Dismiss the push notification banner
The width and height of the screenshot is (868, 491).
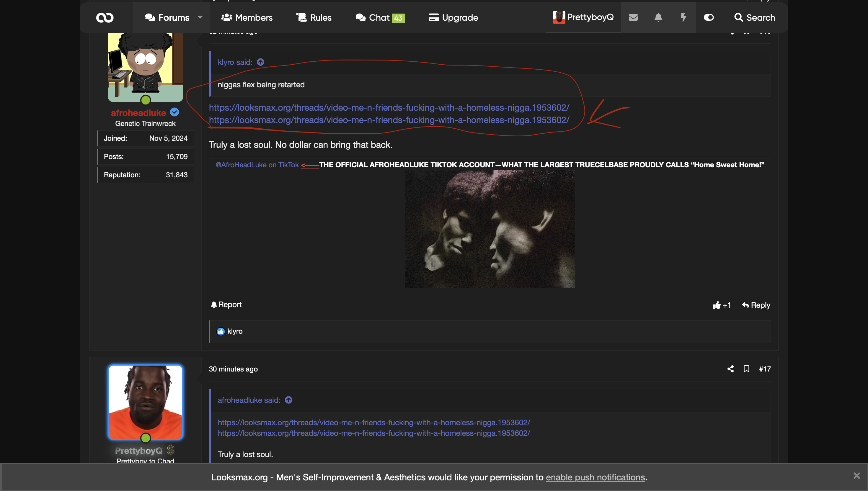[x=856, y=476]
